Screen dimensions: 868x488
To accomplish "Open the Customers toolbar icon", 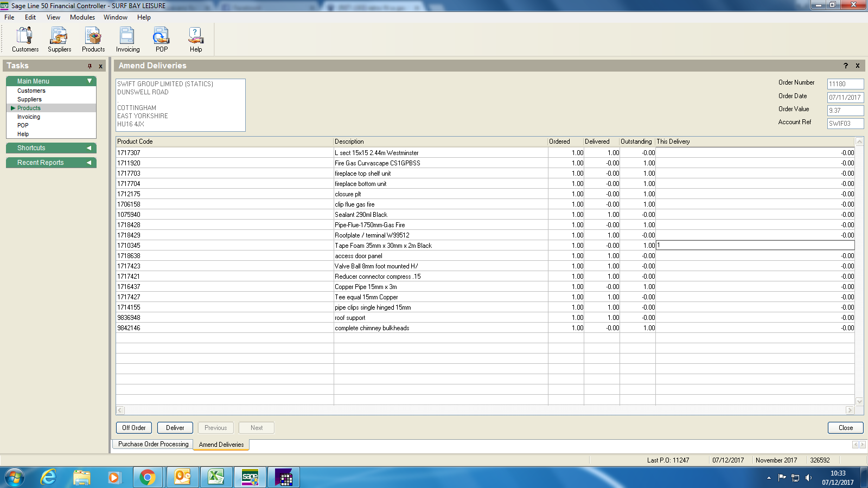I will click(25, 40).
